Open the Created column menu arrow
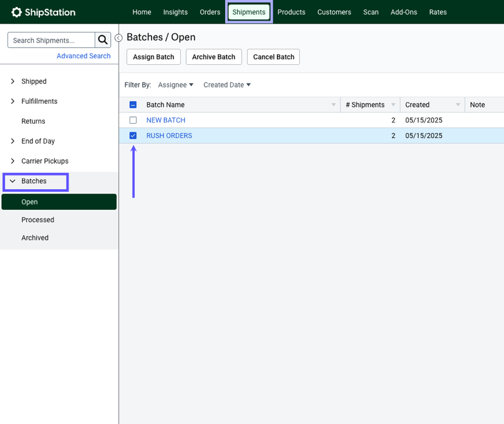This screenshot has height=424, width=504. [x=458, y=104]
